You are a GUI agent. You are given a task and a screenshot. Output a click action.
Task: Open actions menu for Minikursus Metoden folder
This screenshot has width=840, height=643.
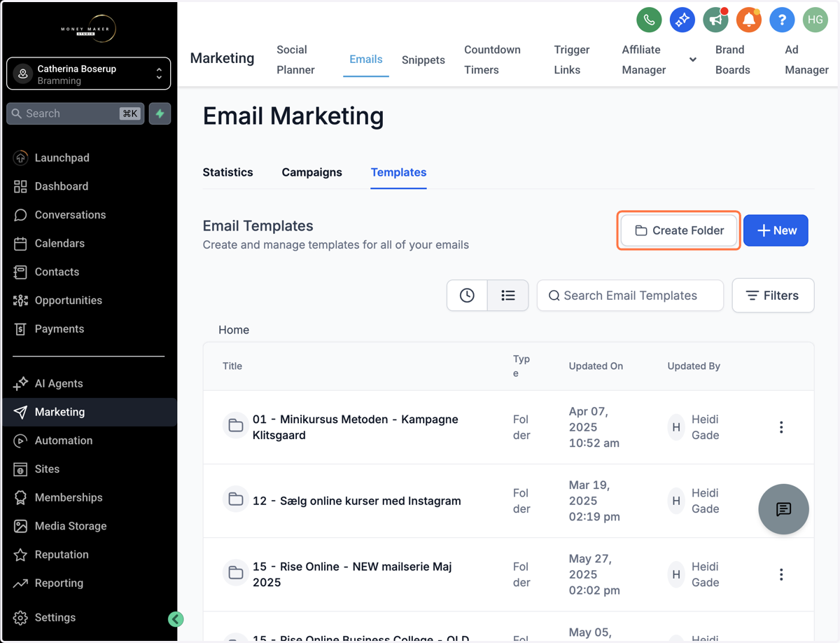tap(781, 427)
